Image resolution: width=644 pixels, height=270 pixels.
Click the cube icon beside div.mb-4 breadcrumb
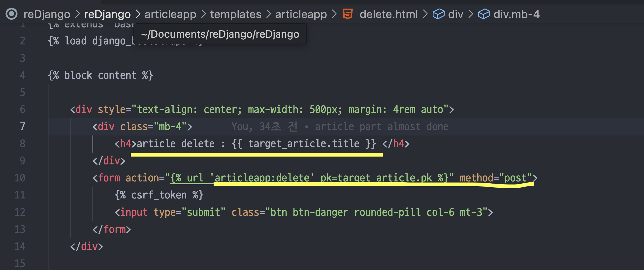[484, 14]
